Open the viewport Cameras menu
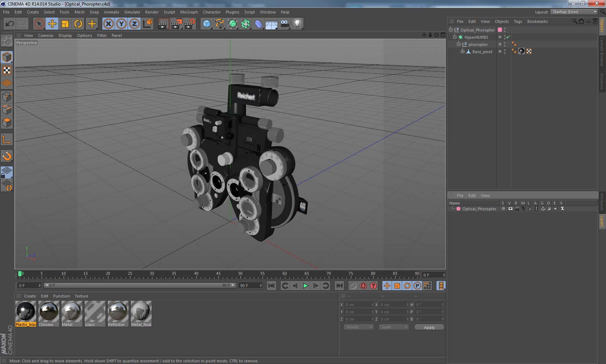 46,35
